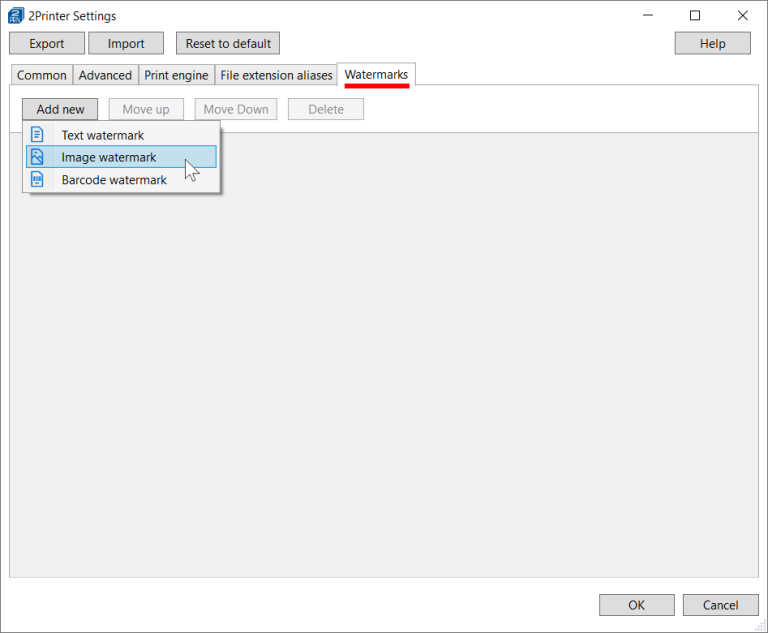Dismiss dialog with Cancel button
768x633 pixels.
tap(720, 605)
